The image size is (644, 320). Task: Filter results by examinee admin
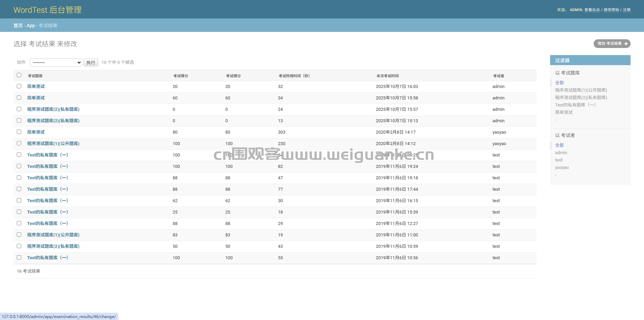pos(561,153)
